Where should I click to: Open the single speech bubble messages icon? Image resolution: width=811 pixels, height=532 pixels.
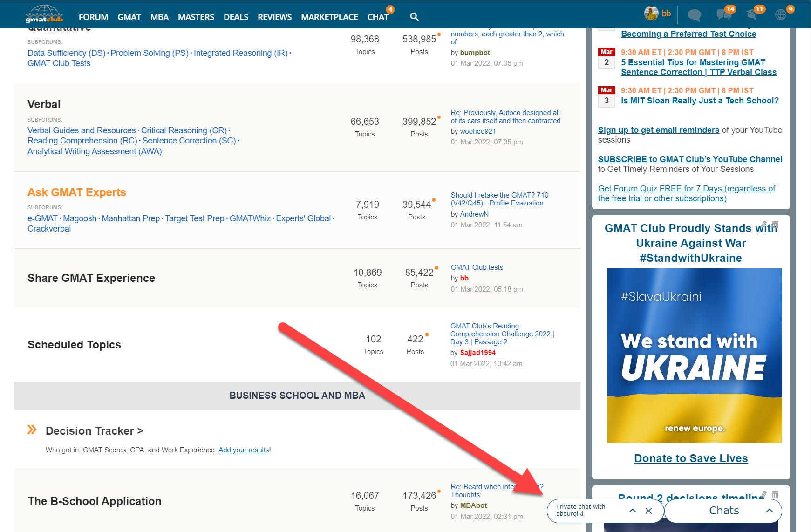(694, 15)
